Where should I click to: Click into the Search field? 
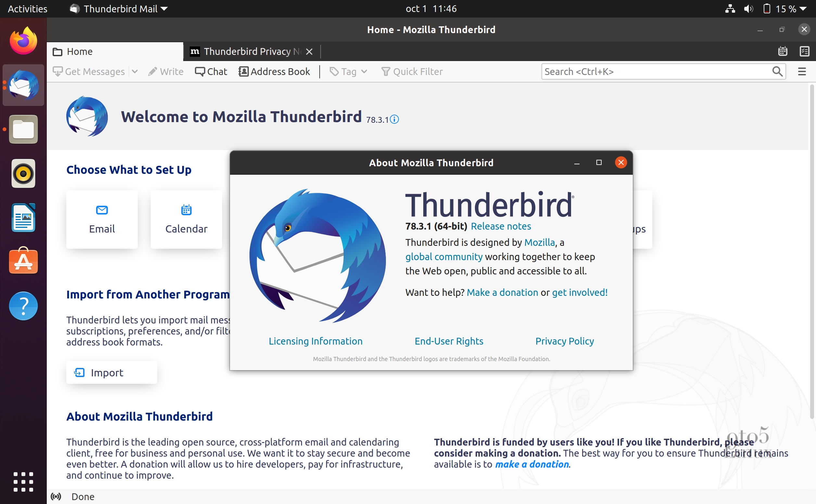[x=653, y=72]
